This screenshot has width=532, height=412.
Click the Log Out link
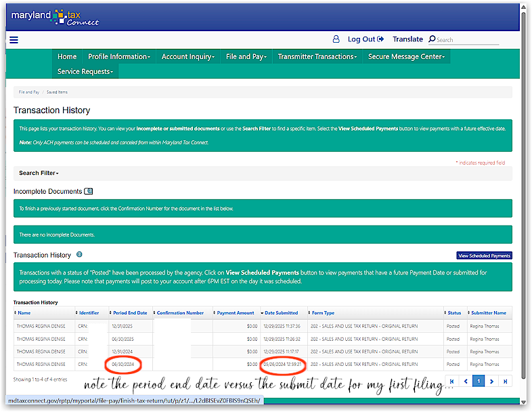pos(366,39)
